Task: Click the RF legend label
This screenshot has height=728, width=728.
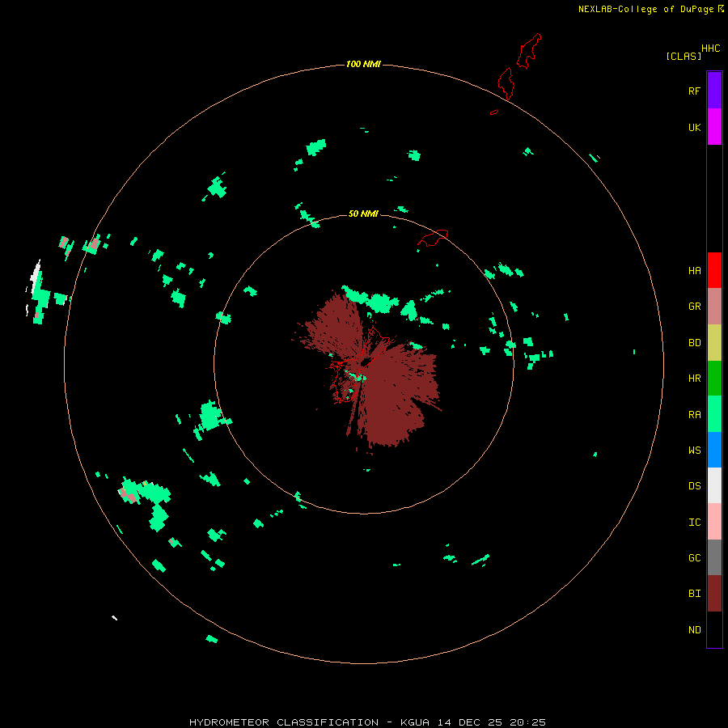Action: (x=694, y=91)
